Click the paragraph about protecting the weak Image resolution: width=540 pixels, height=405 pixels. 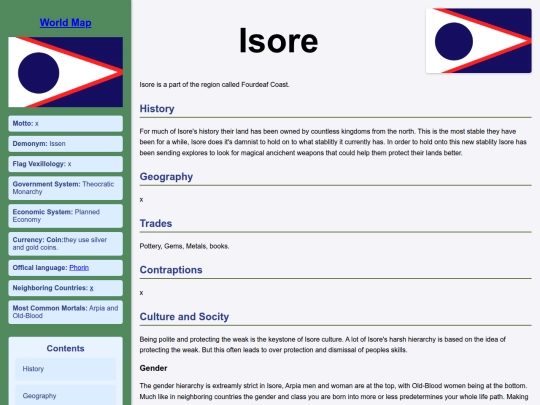tap(322, 345)
